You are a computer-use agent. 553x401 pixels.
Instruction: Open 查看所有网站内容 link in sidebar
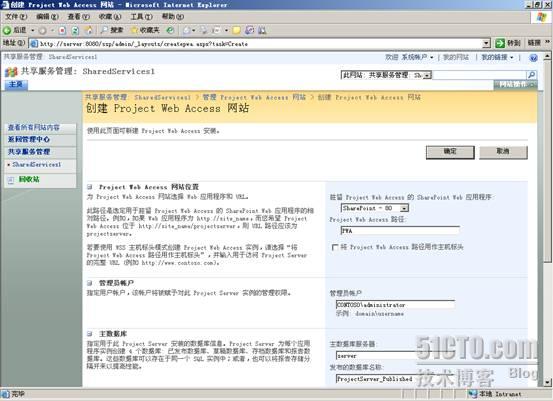(34, 127)
